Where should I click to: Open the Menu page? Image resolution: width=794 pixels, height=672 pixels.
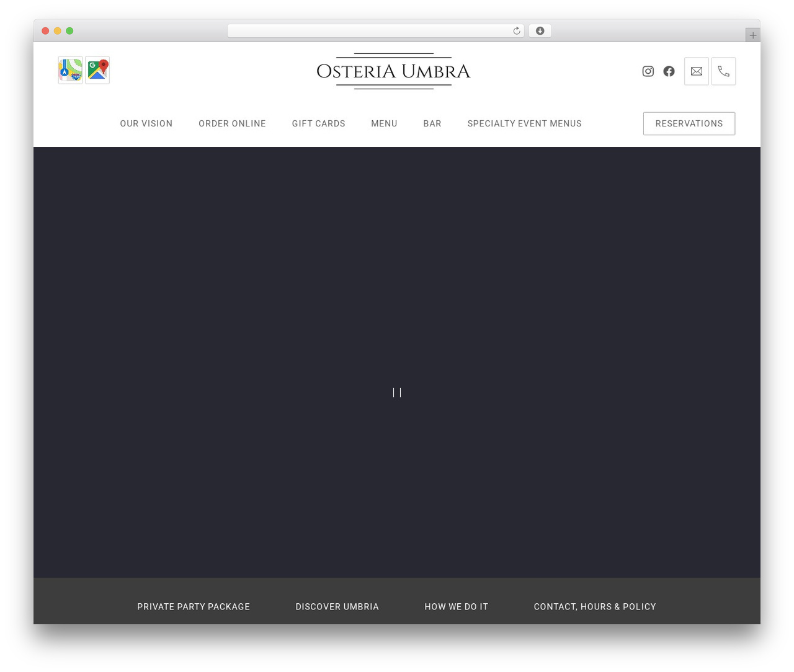[384, 123]
